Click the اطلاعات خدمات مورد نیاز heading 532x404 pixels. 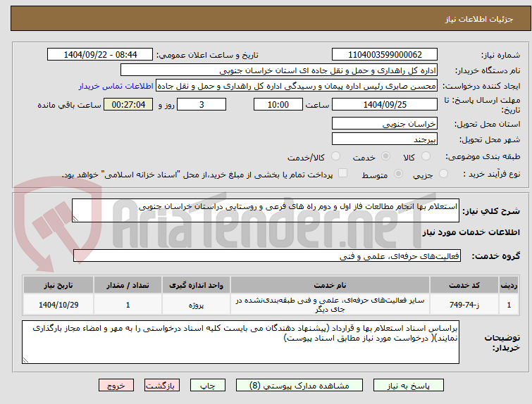coord(471,232)
